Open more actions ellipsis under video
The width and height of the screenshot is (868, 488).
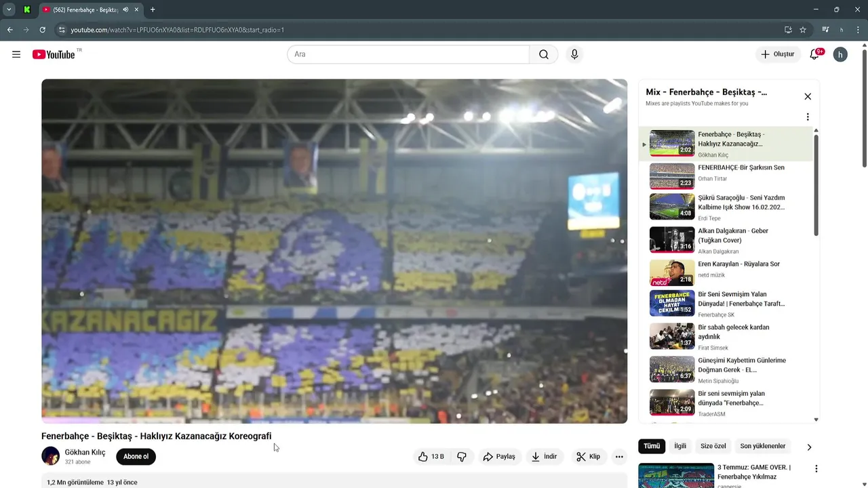point(619,457)
